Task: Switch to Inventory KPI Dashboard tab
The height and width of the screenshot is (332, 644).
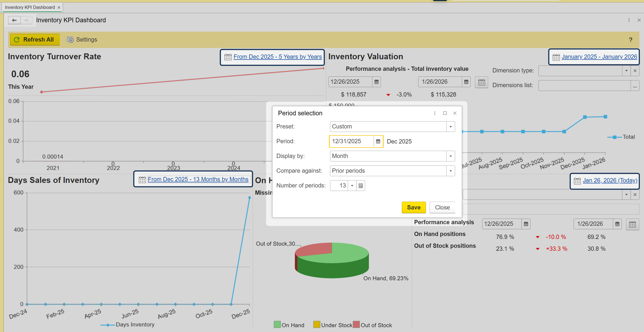Action: click(30, 7)
